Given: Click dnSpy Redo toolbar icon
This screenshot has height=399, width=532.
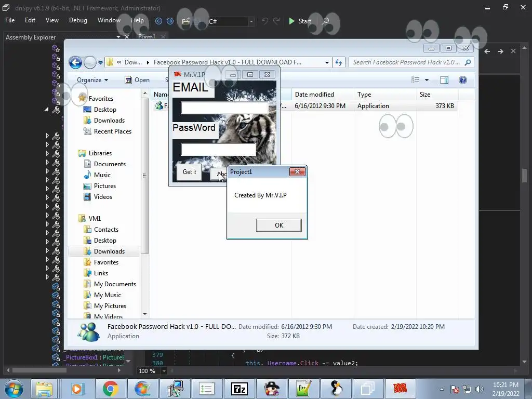Looking at the screenshot, I should click(276, 21).
